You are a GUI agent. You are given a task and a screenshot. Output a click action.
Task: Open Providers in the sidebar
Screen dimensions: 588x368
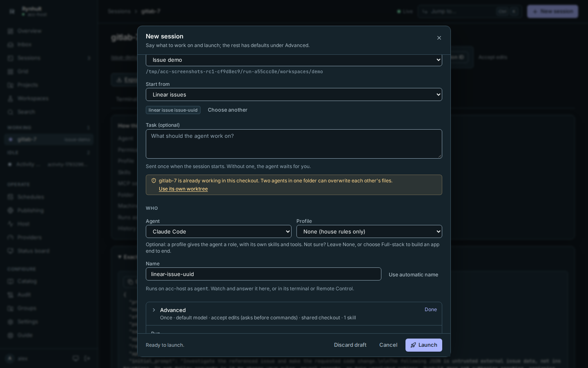click(49, 238)
